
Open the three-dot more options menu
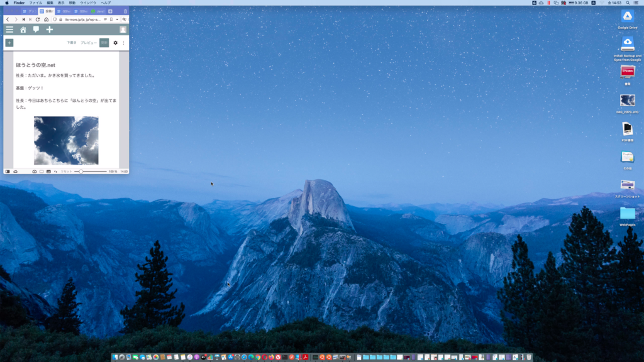coord(123,43)
